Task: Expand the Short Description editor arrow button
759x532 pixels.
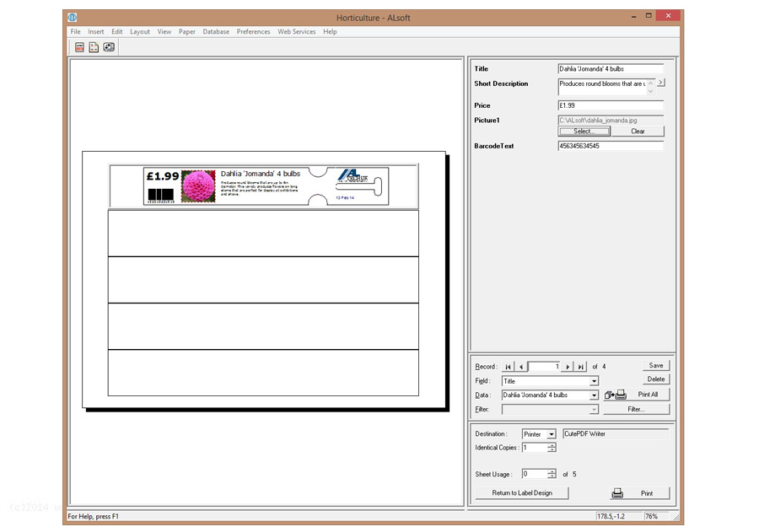Action: 660,83
